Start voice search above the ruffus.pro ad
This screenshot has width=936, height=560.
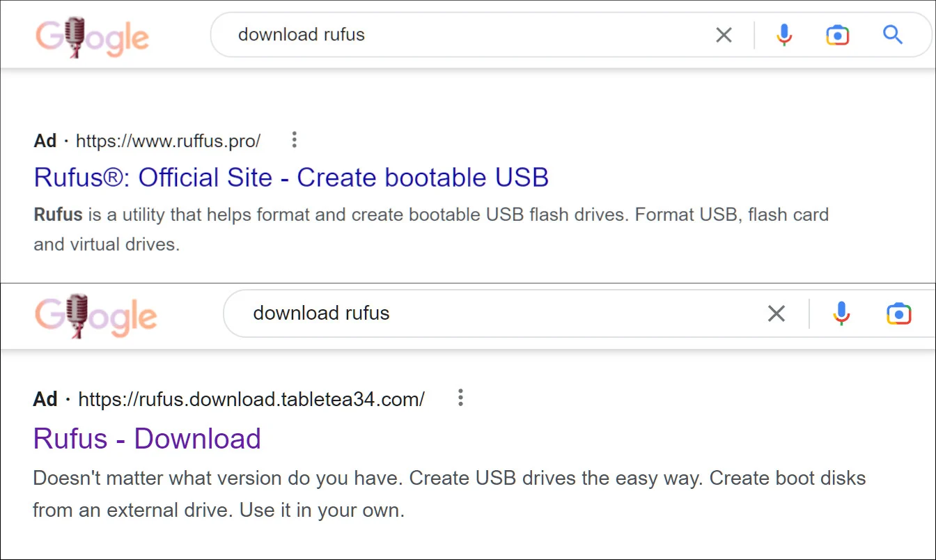[784, 35]
